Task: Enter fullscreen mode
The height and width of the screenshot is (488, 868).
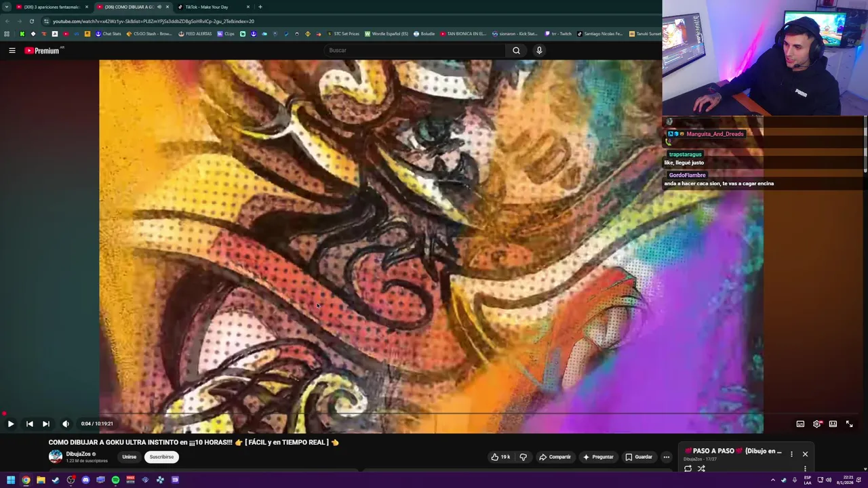Action: pos(849,424)
